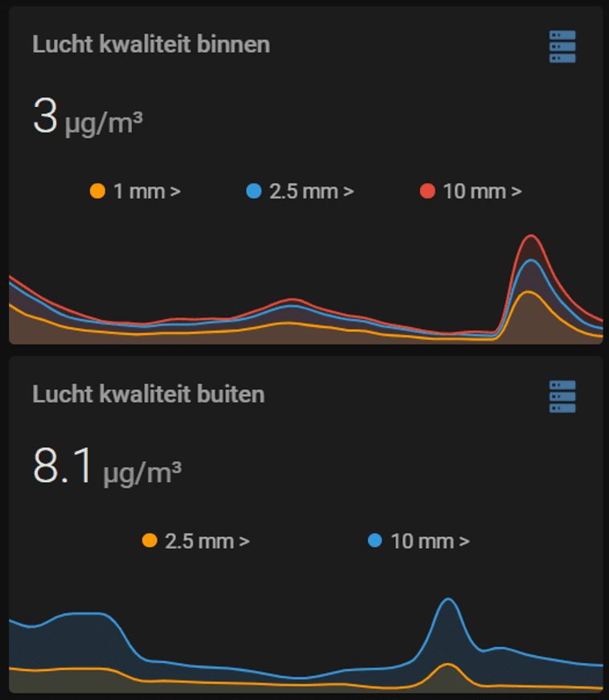Image resolution: width=609 pixels, height=700 pixels.
Task: Toggle the "1 mm >" series in binnen legend
Action: (146, 191)
